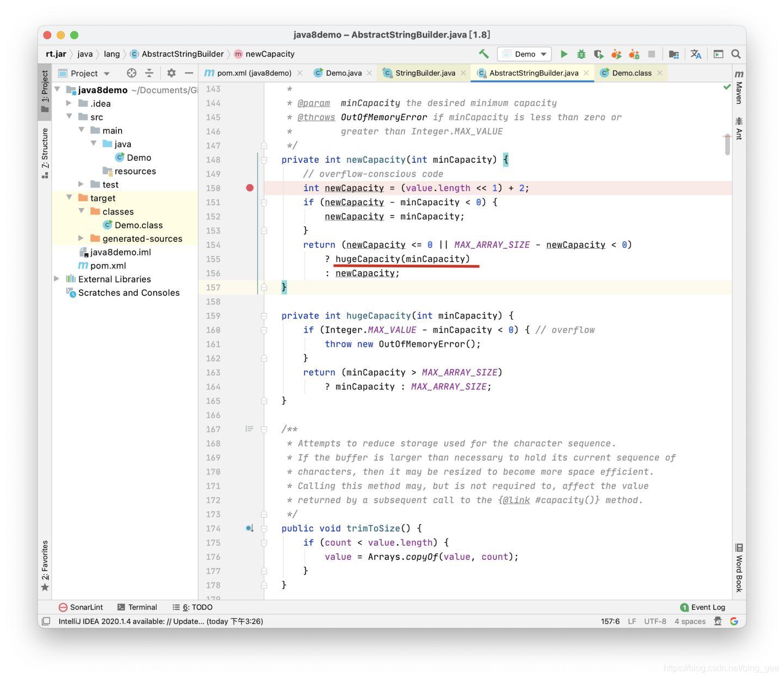Click the Build project hammer icon
This screenshot has height=678, width=784.
(x=483, y=54)
